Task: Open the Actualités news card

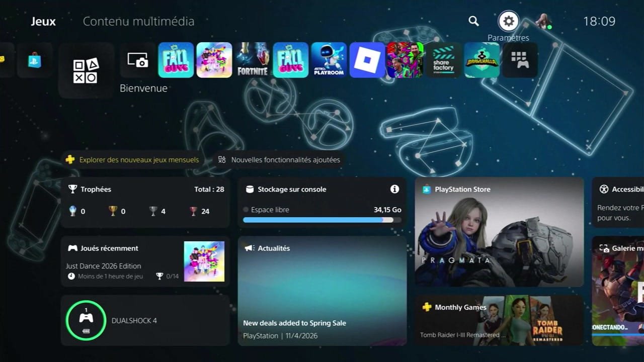Action: 322,291
